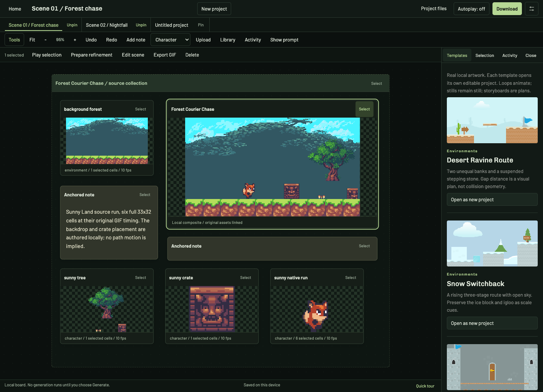Redo the last action
543x392 pixels.
pyautogui.click(x=112, y=40)
